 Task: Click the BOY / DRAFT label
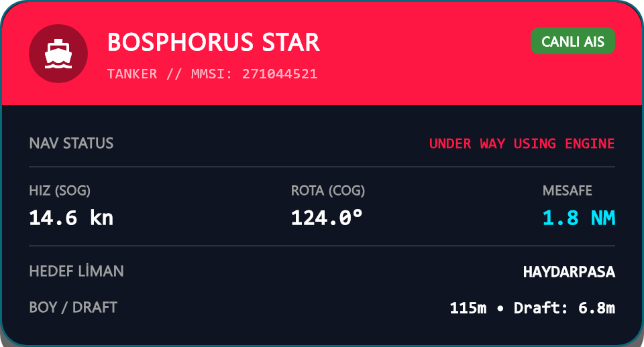click(x=73, y=307)
